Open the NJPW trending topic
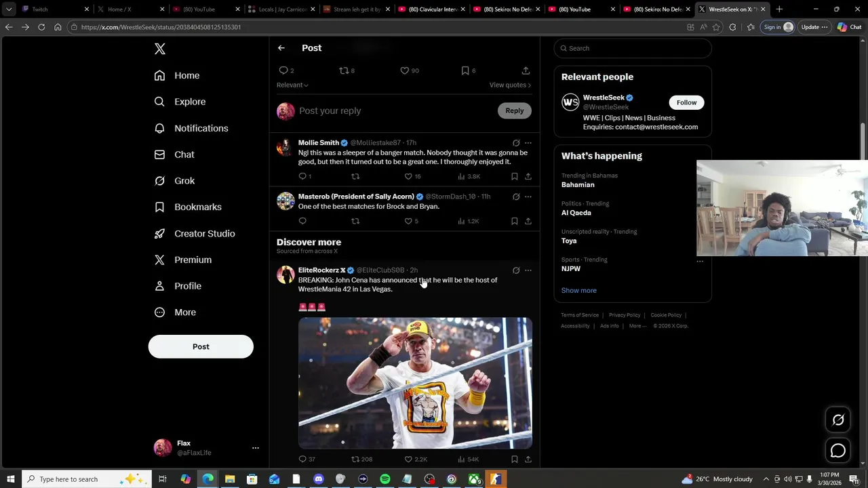The image size is (868, 488). click(571, 269)
